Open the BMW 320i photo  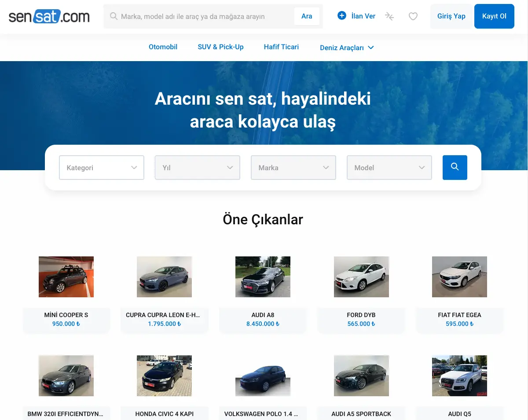pos(66,376)
